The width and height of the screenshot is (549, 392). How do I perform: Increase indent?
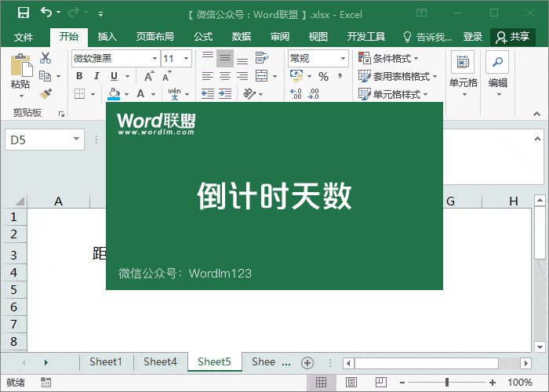225,94
